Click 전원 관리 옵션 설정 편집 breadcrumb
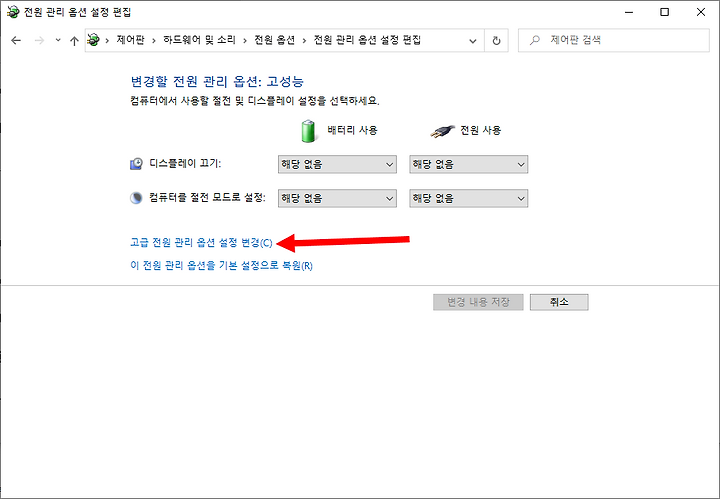 tap(367, 40)
